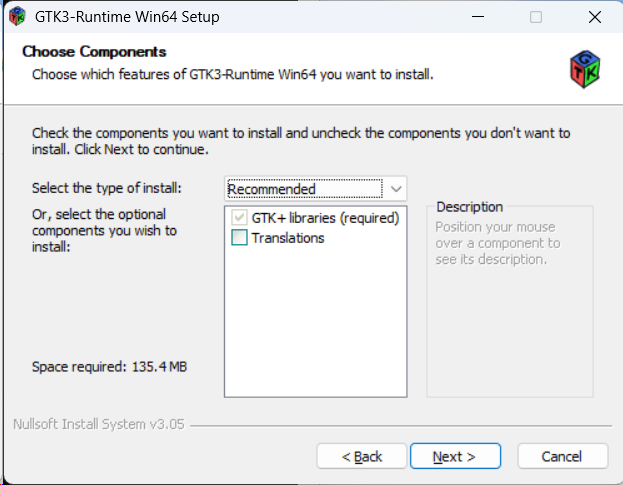Click the Translations component label
This screenshot has width=623, height=485.
(288, 238)
